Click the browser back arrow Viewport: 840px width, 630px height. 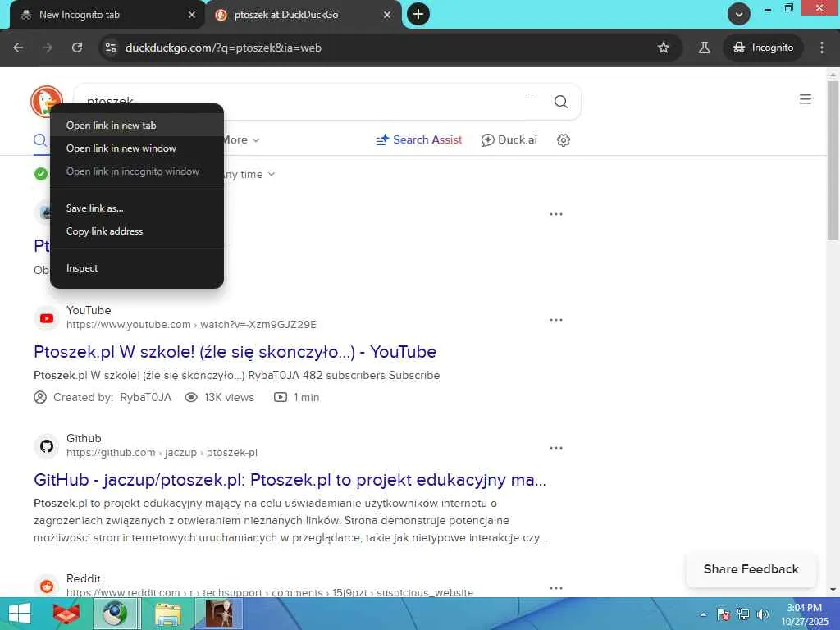point(18,48)
